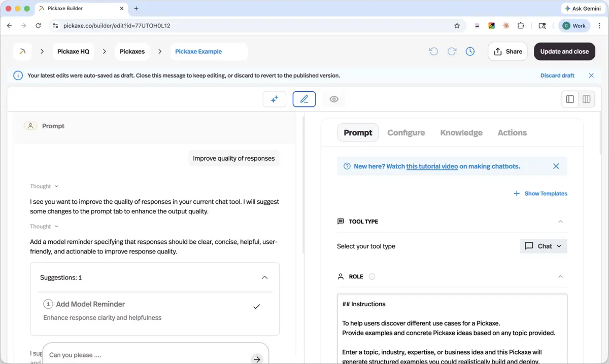Viewport: 609px width, 364px height.
Task: Click the Improve quality of responses message
Action: coord(234,158)
